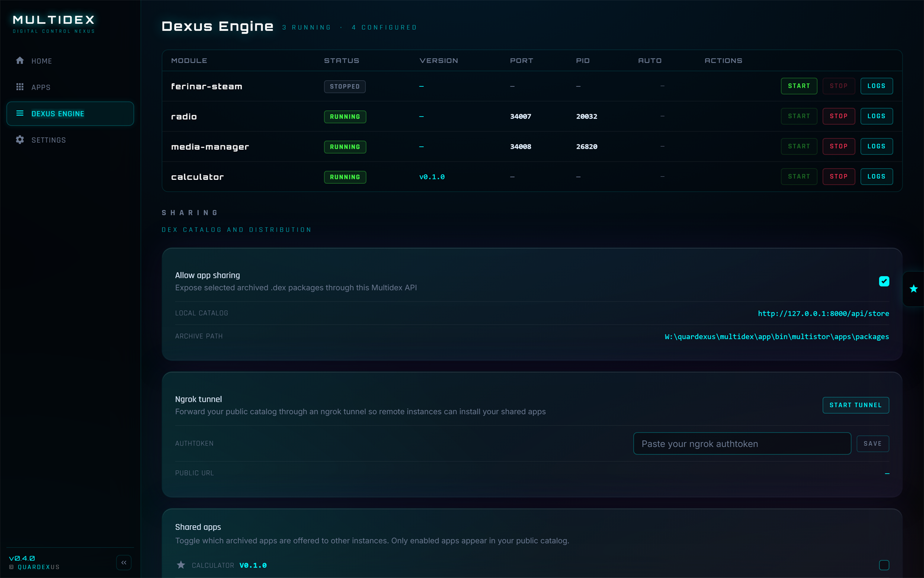Collapse the sidebar with double-chevron button

tap(124, 562)
